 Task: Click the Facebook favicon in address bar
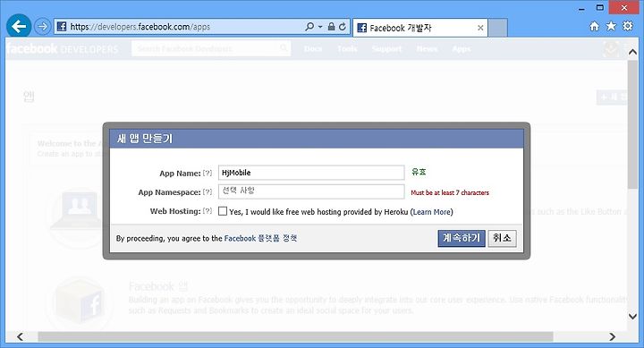pos(62,27)
